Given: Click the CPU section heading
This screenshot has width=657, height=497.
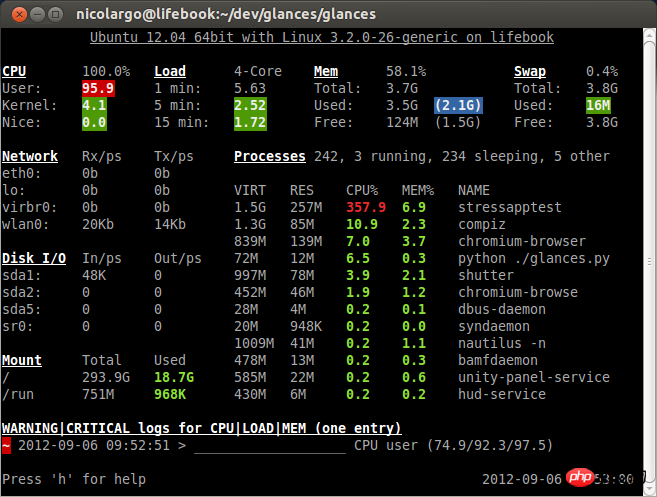Looking at the screenshot, I should 14,71.
